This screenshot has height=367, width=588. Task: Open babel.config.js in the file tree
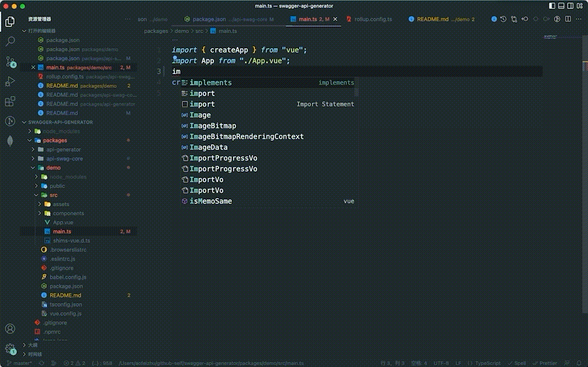[x=68, y=277]
